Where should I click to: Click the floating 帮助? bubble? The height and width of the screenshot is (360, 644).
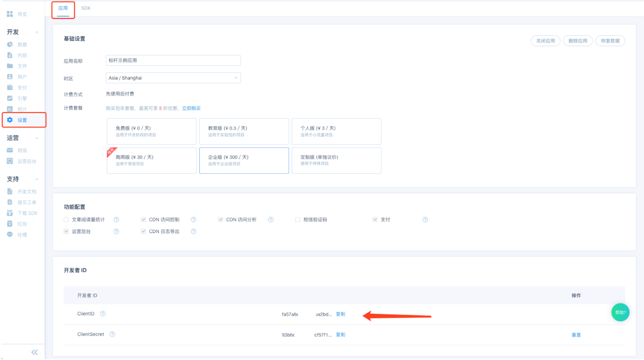click(x=621, y=312)
